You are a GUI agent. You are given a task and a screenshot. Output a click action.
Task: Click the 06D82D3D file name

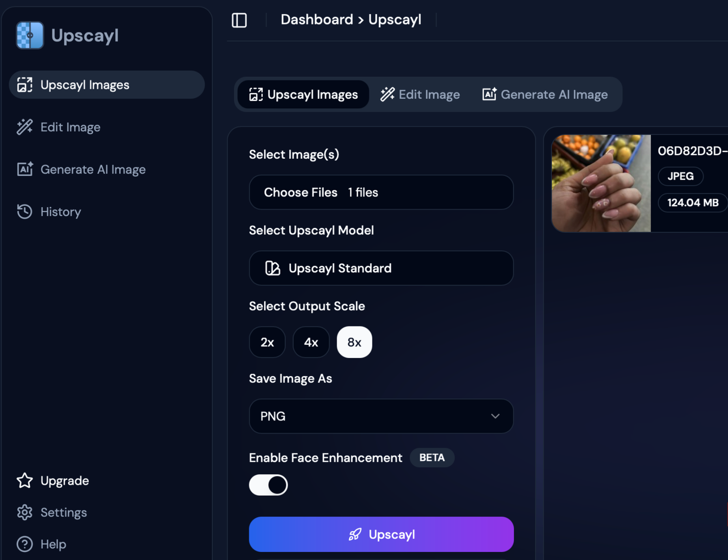pos(693,151)
